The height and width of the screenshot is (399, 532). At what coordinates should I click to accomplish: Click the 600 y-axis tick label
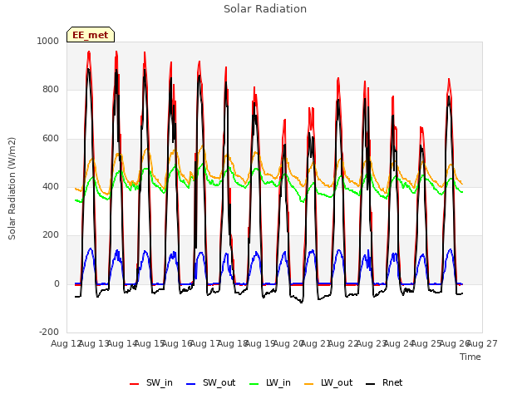[51, 139]
